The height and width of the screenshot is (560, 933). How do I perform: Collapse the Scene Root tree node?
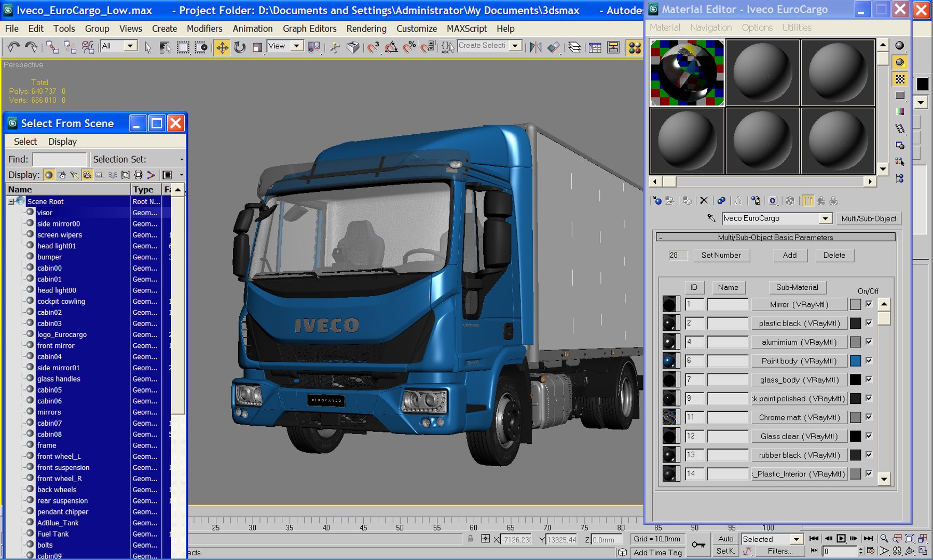(x=11, y=202)
